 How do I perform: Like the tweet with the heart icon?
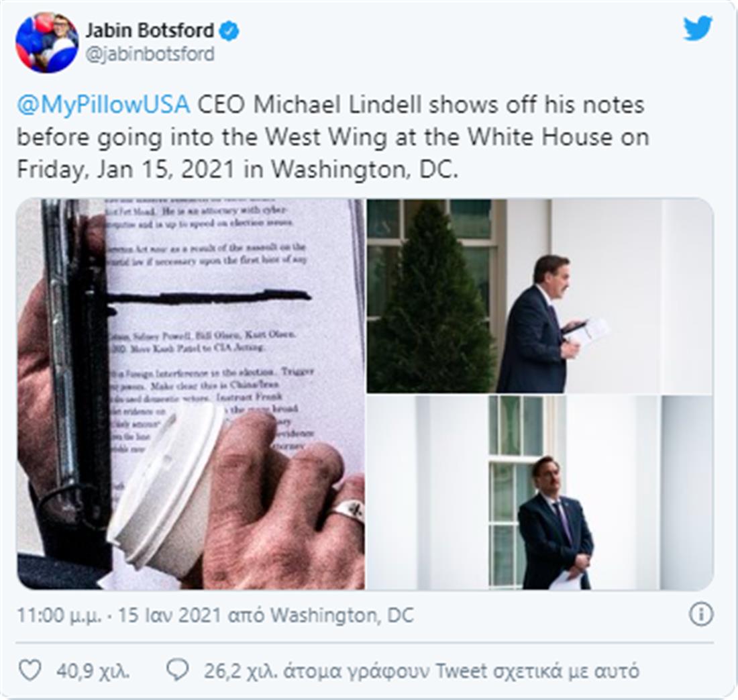click(30, 670)
